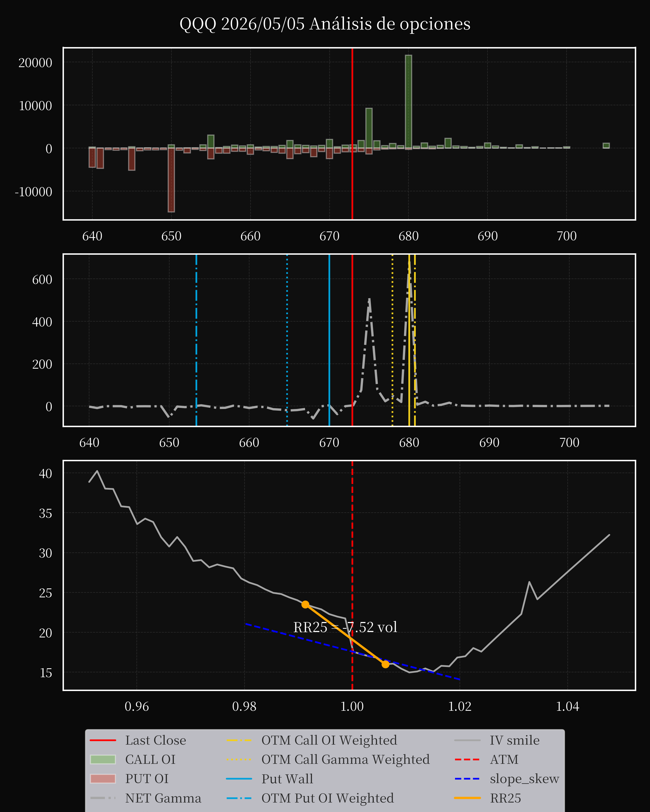Screen dimensions: 650x812
Task: Click the '650' x-axis label under the OI bar chart
Action: tap(171, 236)
